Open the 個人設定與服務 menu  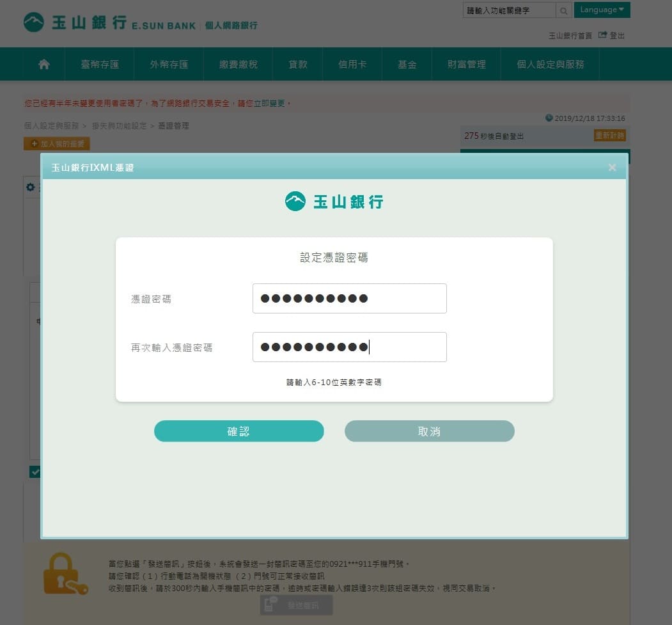pos(551,65)
